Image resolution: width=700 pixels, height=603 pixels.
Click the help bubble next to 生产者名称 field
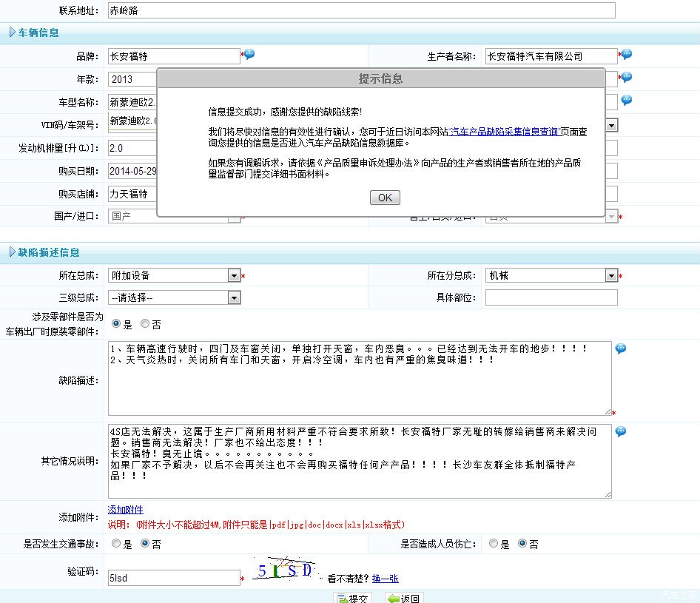(627, 55)
